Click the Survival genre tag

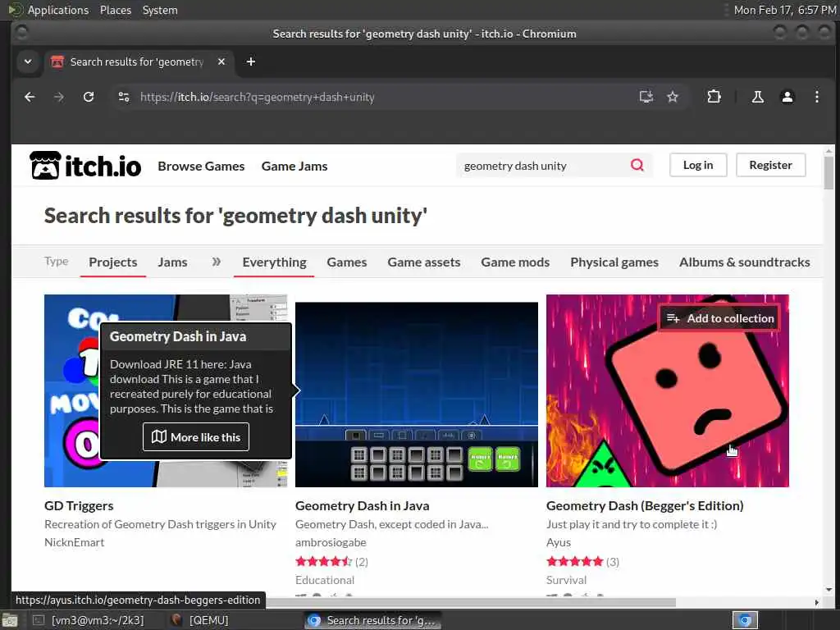pyautogui.click(x=566, y=580)
